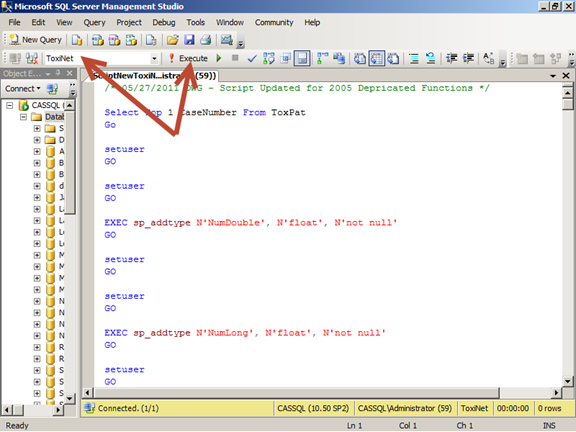Toggle IntelliSense Enabled icon
Viewport: 576px width, 432px height.
(302, 58)
